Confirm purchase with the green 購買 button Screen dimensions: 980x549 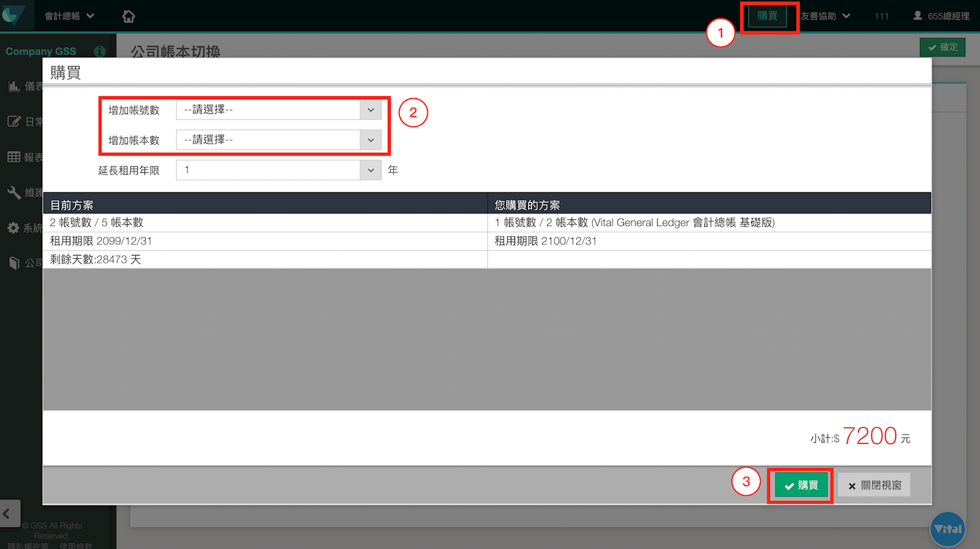[801, 485]
